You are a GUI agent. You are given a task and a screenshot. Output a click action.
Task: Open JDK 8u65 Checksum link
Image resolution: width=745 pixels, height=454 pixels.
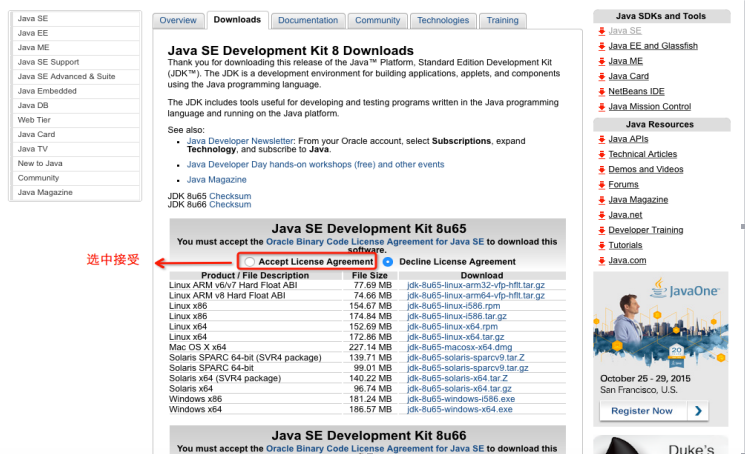point(230,196)
